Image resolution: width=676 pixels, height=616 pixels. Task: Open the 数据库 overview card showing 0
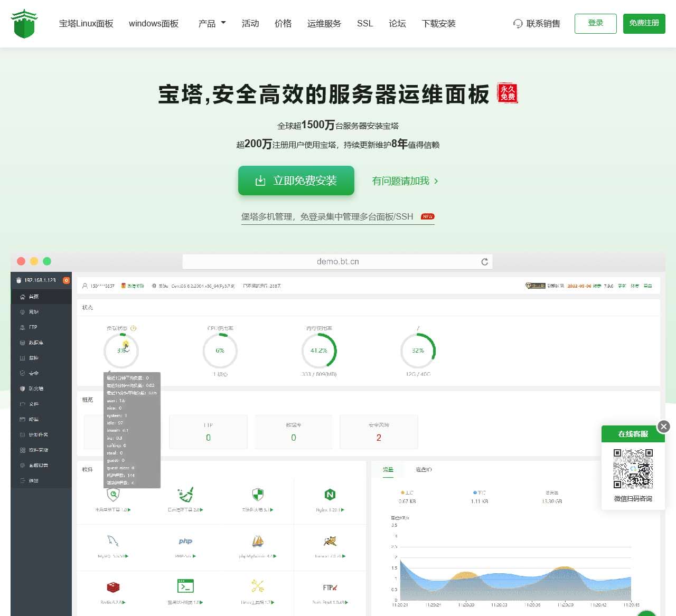pyautogui.click(x=294, y=432)
